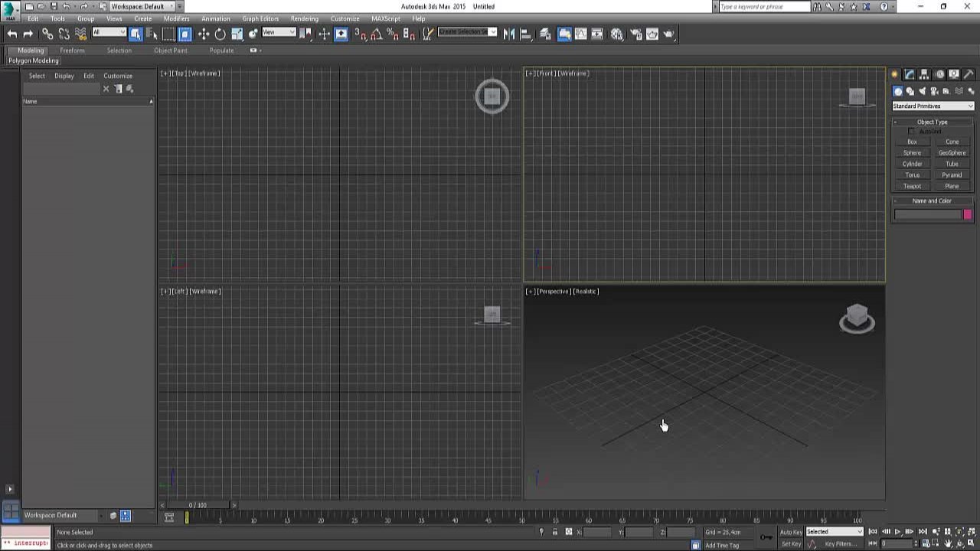Open the ribbon options dropdown after Populate

(x=255, y=51)
